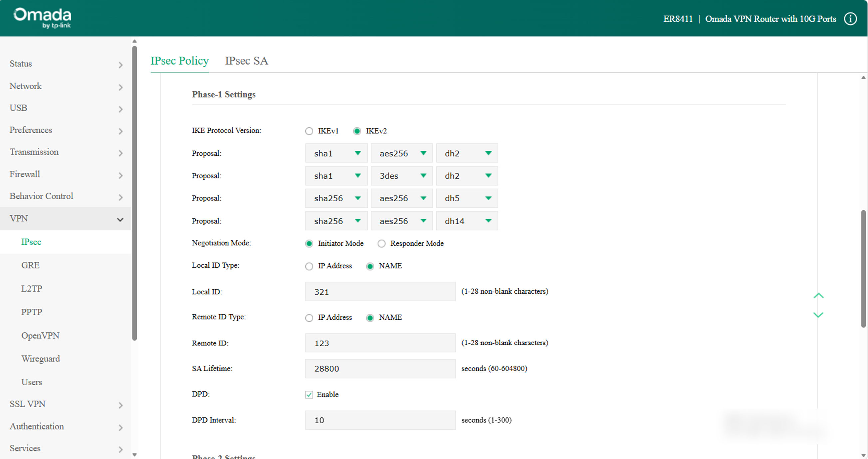This screenshot has width=868, height=459.
Task: Choose Responder Mode for negotiation
Action: point(381,243)
